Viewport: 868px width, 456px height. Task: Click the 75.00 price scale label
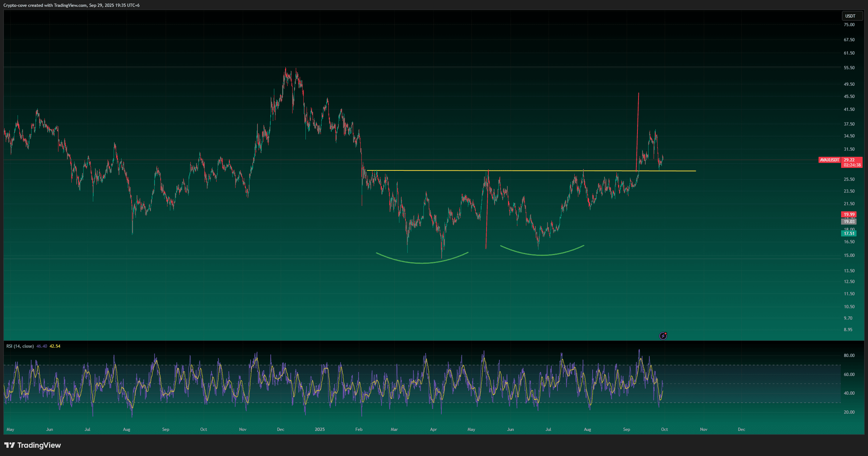pyautogui.click(x=849, y=25)
